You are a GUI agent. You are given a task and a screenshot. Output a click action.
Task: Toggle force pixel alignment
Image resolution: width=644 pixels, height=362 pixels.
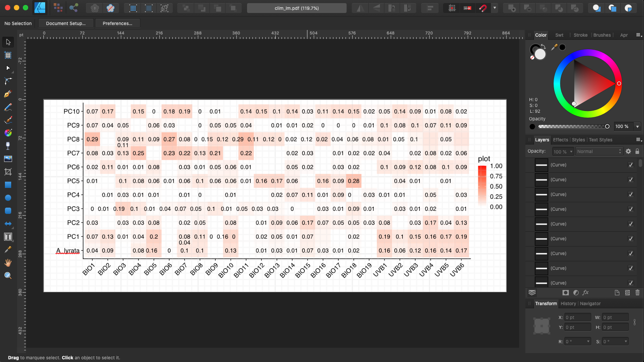(x=452, y=8)
